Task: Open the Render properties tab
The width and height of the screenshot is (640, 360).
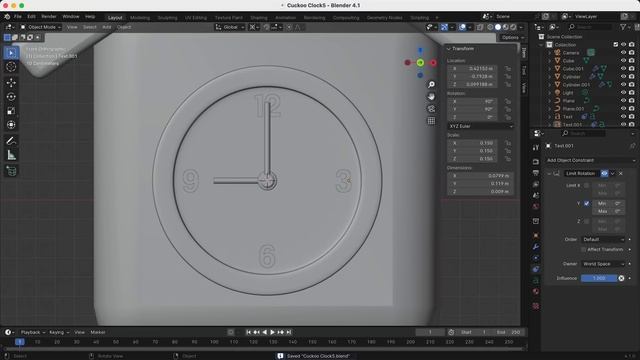Action: coord(536,162)
